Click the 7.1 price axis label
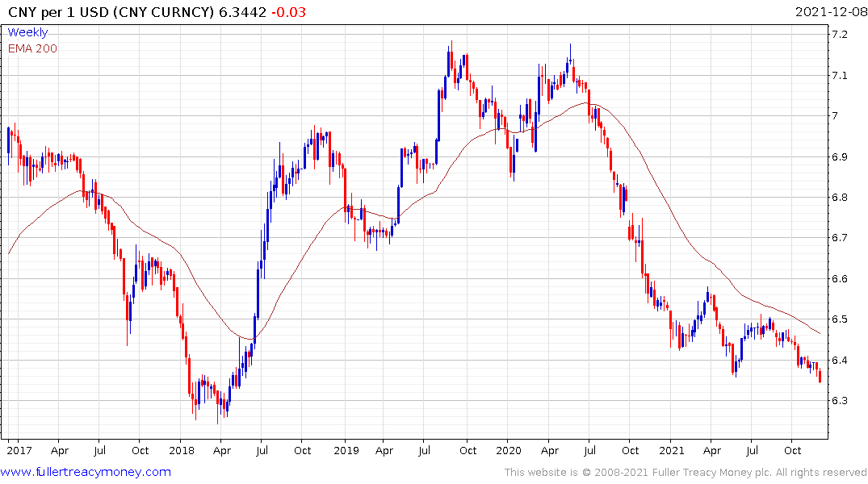Screen dimensions: 868x484 (x=839, y=75)
